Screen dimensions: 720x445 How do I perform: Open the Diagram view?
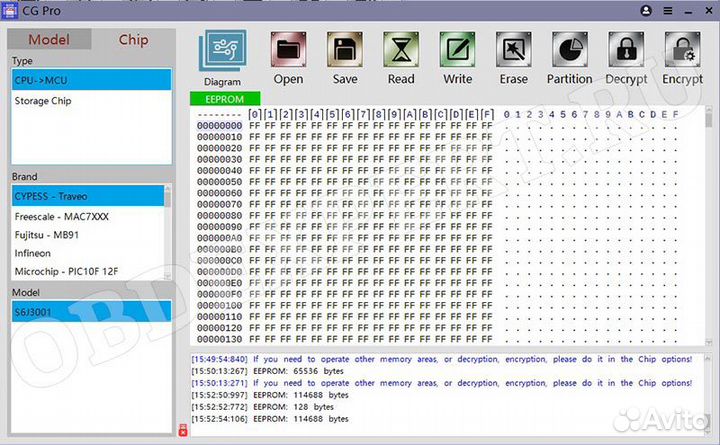pos(222,56)
